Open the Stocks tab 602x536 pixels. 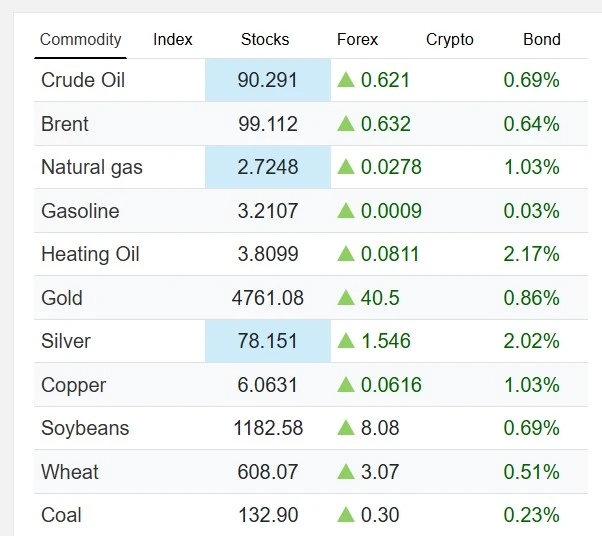265,40
